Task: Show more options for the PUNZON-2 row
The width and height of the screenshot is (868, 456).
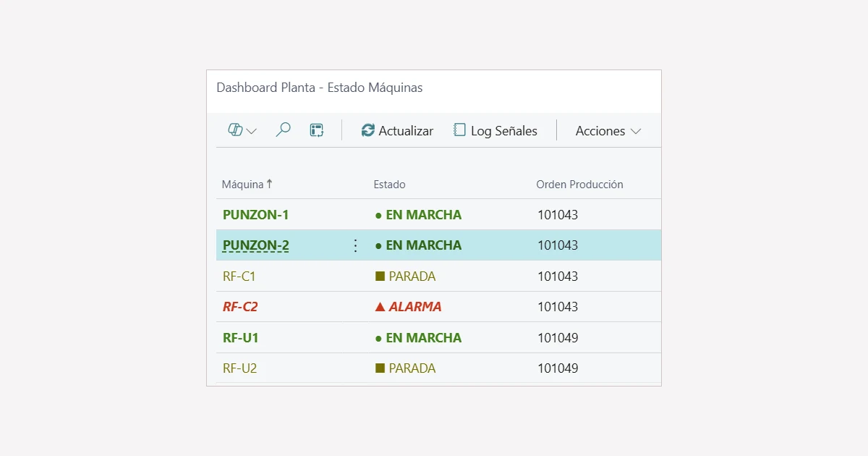Action: coord(355,245)
